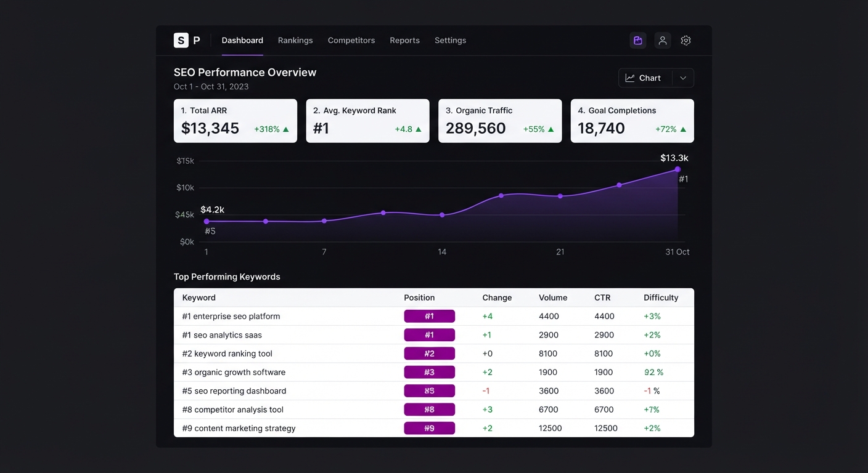868x473 pixels.
Task: Click the chart data point above day 21
Action: (x=560, y=196)
